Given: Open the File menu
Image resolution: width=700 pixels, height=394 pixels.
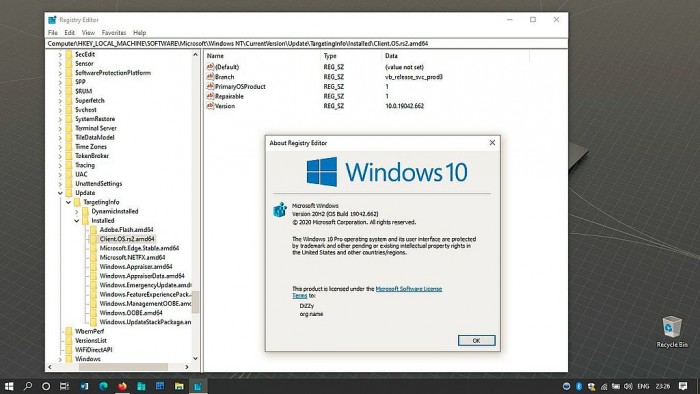Looking at the screenshot, I should pos(53,33).
